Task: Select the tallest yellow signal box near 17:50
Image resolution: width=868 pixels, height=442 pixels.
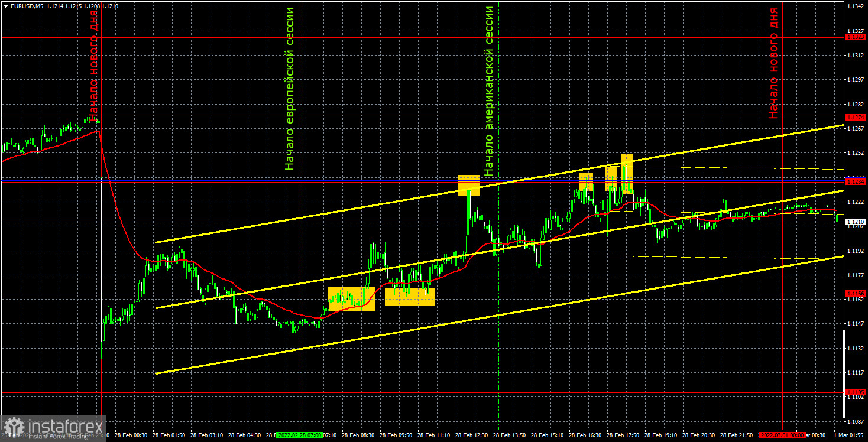Action: [627, 174]
